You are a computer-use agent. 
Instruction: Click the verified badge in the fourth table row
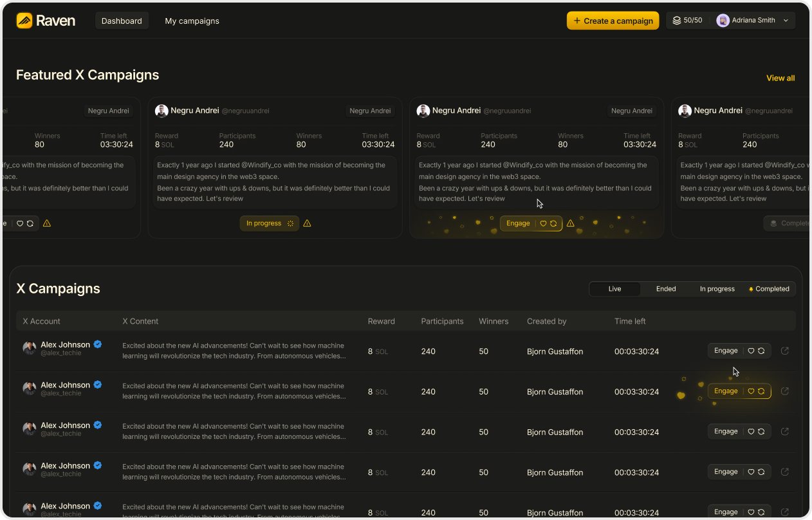point(98,465)
